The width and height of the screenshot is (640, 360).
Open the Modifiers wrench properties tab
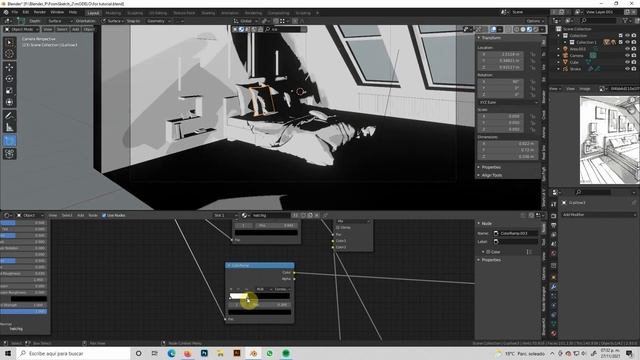click(x=553, y=287)
